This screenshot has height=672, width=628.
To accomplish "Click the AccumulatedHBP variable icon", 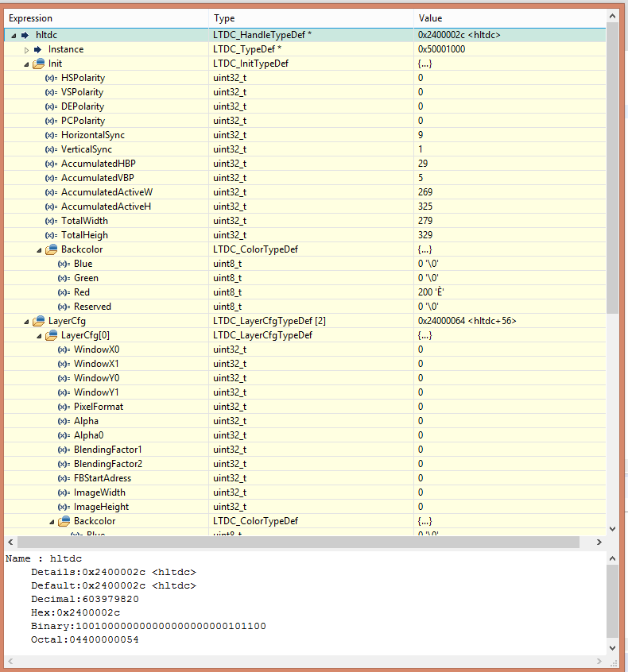I will [x=51, y=164].
